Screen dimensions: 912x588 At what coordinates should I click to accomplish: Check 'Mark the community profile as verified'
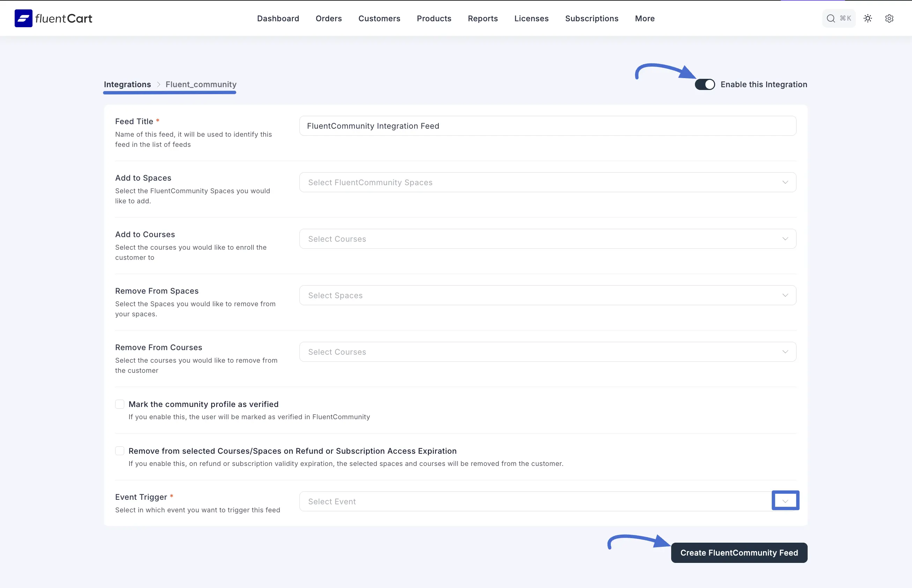point(120,404)
